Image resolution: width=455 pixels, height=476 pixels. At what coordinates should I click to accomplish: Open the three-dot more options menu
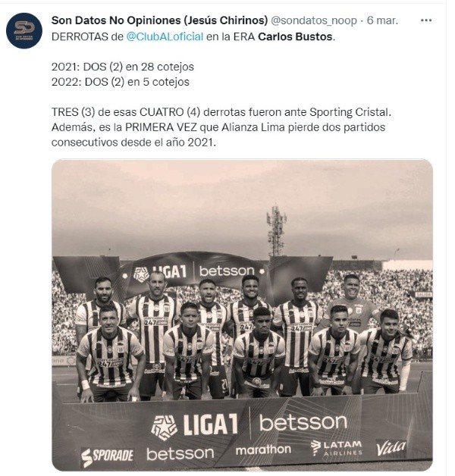426,20
